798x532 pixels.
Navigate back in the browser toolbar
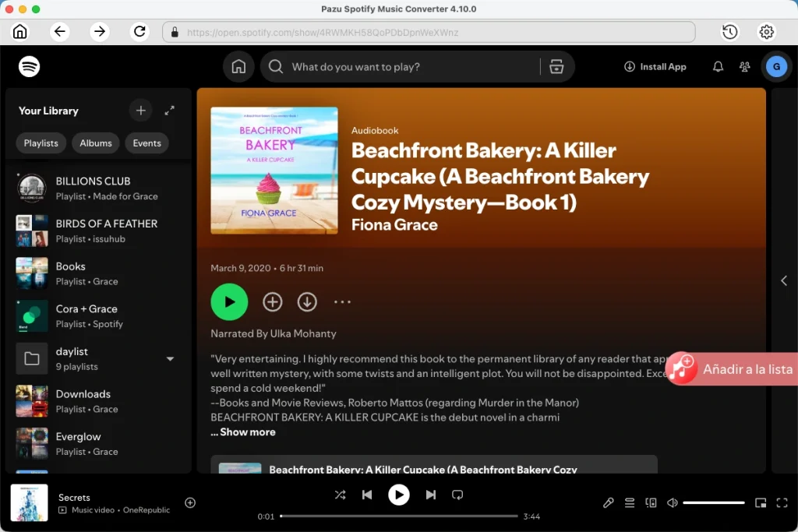[x=59, y=31]
